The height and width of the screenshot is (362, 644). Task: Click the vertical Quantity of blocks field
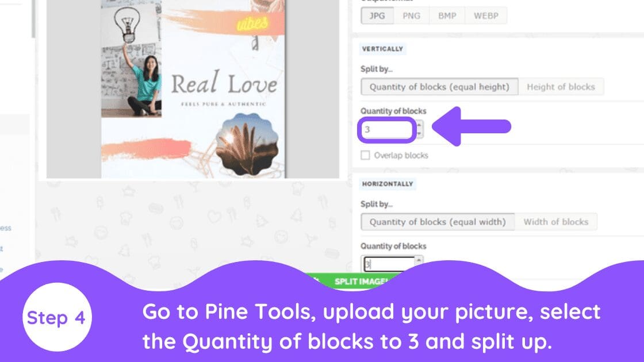(x=387, y=130)
